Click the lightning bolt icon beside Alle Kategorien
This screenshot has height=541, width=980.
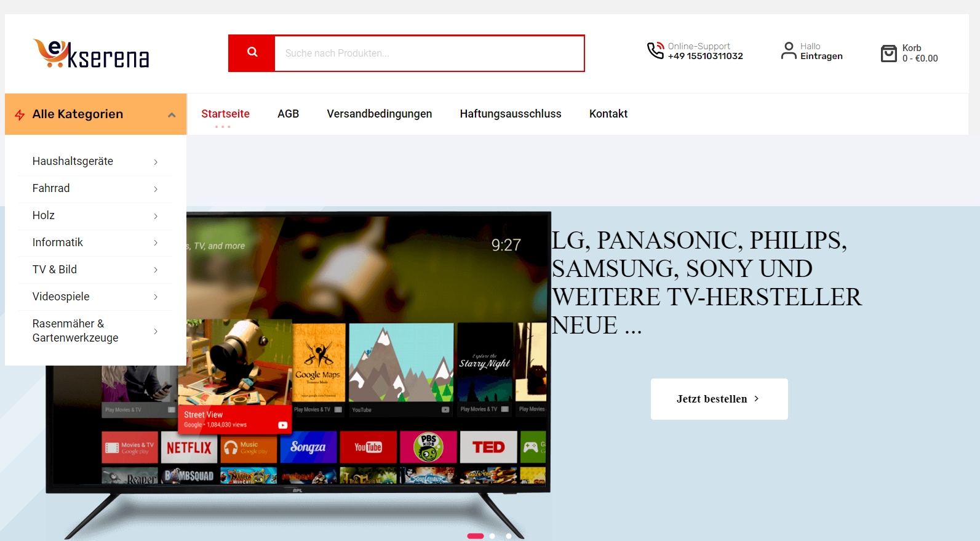[20, 114]
